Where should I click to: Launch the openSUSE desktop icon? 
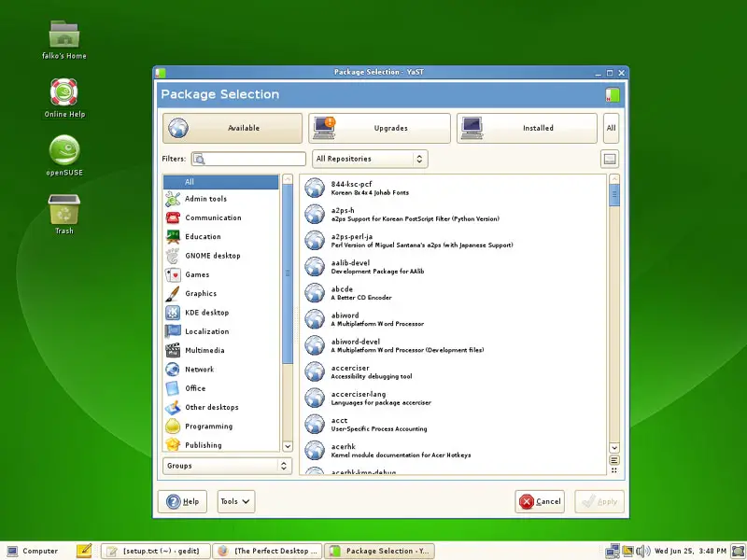64,150
